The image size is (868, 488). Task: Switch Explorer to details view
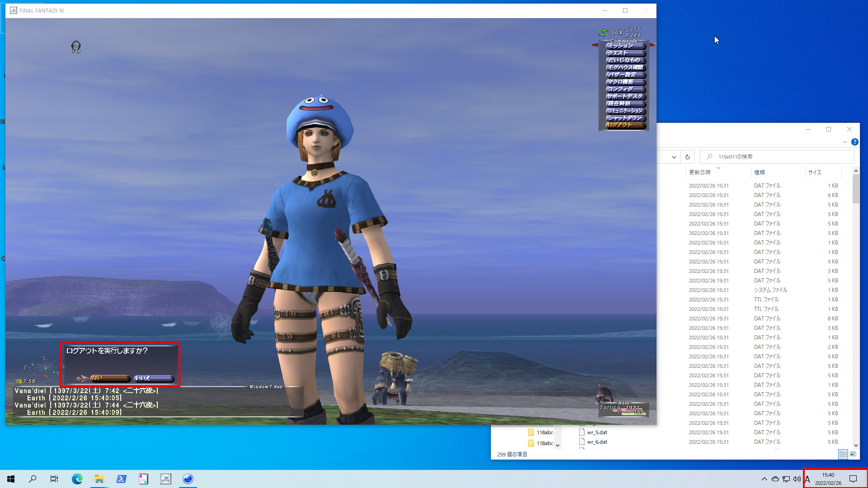point(843,454)
